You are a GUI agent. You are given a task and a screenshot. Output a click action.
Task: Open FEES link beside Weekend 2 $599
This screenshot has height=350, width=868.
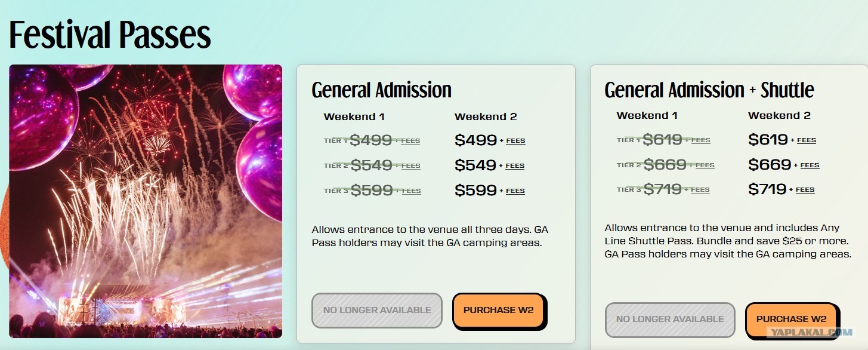(515, 191)
